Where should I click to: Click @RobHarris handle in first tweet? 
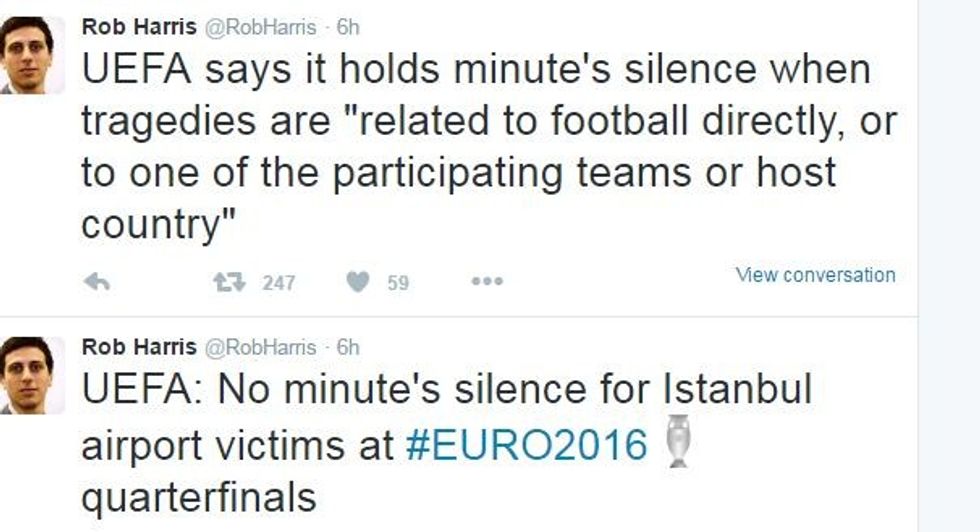point(260,27)
